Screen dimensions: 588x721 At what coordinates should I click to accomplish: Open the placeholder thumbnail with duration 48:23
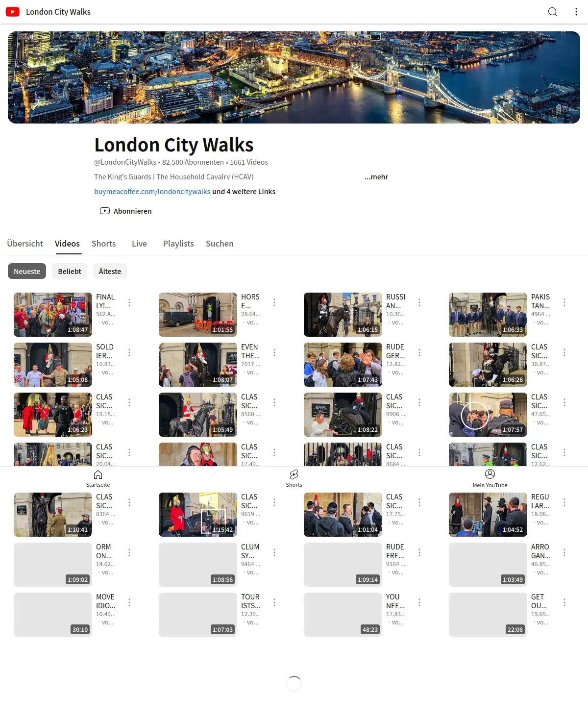pos(343,615)
